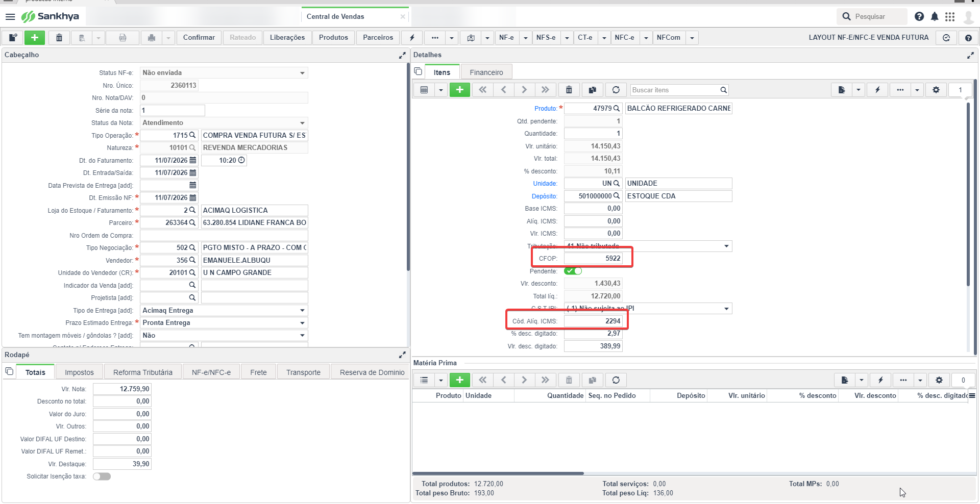
Task: Open Matéria Prima columns menu icon
Action: (x=972, y=396)
